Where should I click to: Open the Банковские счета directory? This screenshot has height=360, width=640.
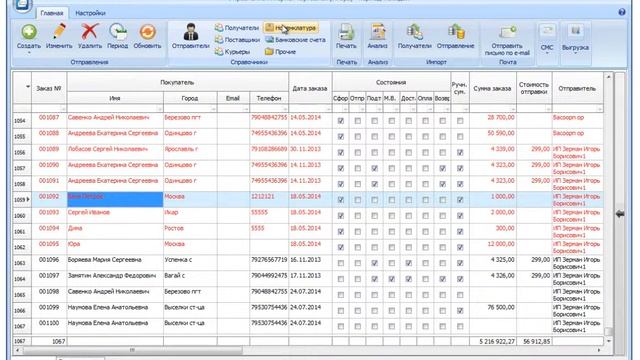[296, 40]
